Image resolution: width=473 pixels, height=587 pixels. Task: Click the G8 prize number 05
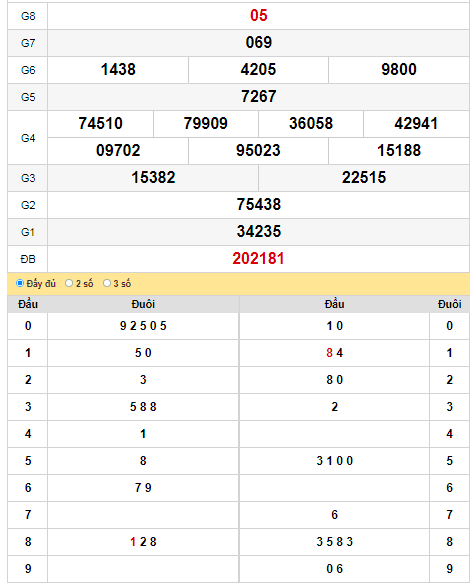click(258, 16)
